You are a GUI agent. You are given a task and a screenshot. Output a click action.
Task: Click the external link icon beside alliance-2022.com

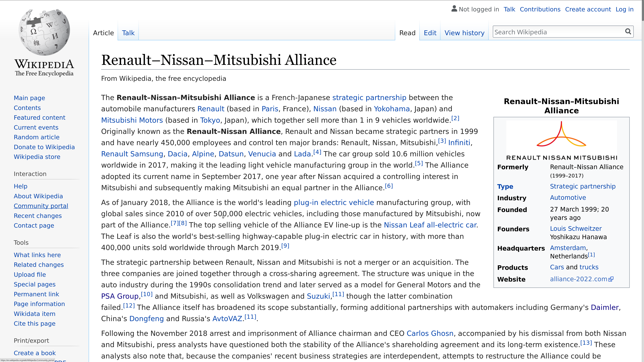pos(611,279)
